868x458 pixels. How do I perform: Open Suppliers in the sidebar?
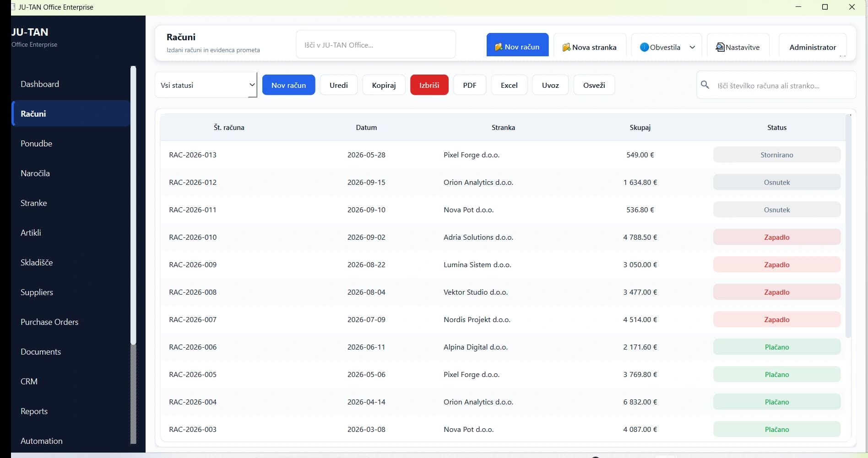pyautogui.click(x=71, y=292)
